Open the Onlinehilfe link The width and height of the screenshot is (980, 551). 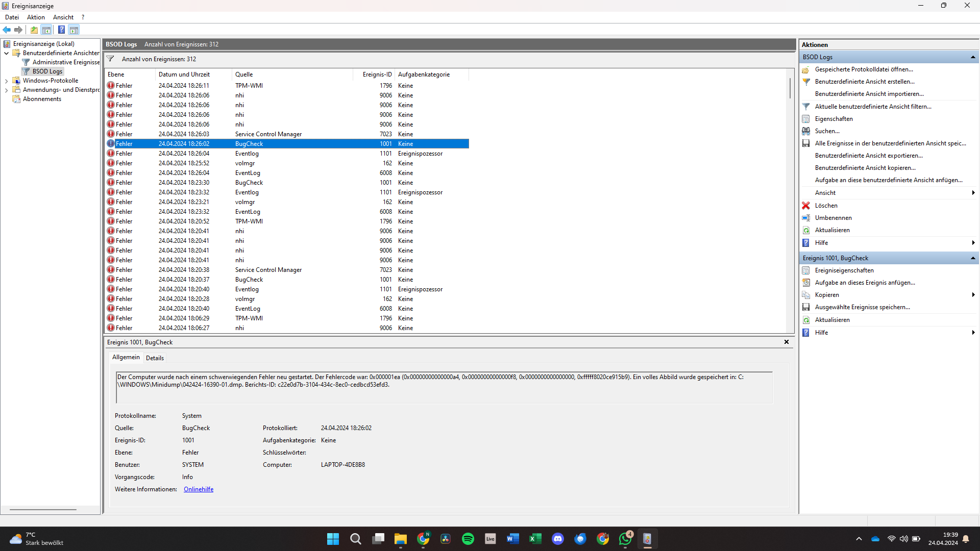pyautogui.click(x=199, y=489)
